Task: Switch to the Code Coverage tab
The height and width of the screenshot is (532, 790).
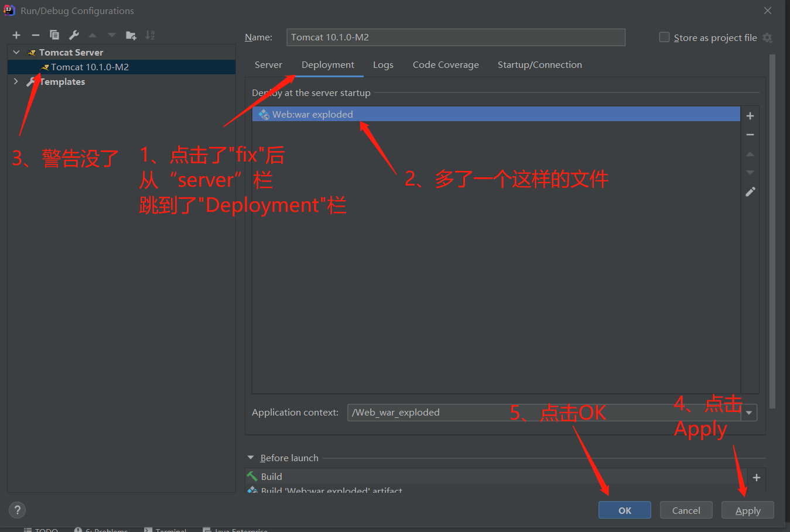Action: tap(446, 64)
